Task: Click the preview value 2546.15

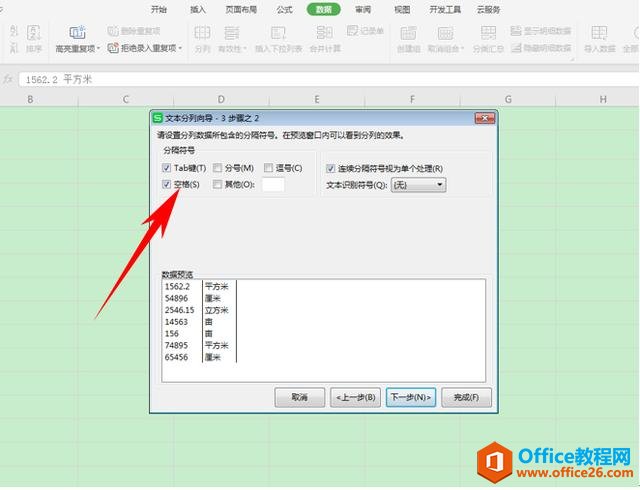Action: click(x=180, y=310)
